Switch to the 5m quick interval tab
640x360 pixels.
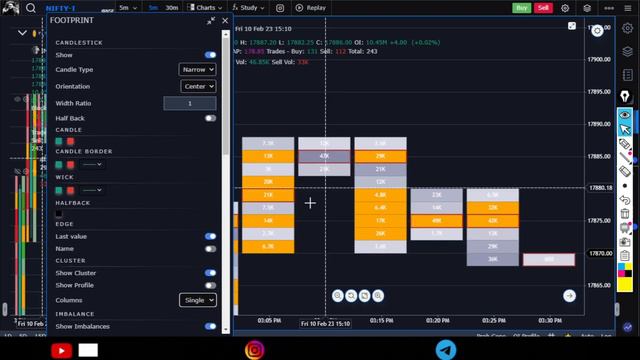coord(153,8)
